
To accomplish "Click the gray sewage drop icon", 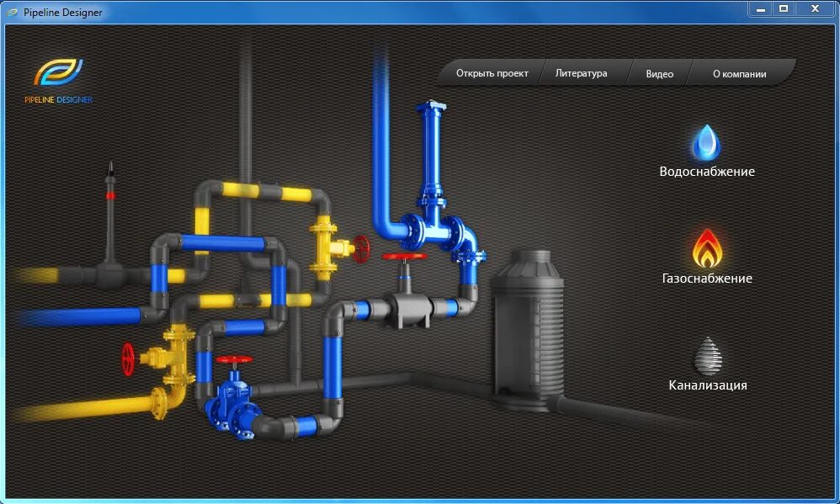I will tap(708, 354).
